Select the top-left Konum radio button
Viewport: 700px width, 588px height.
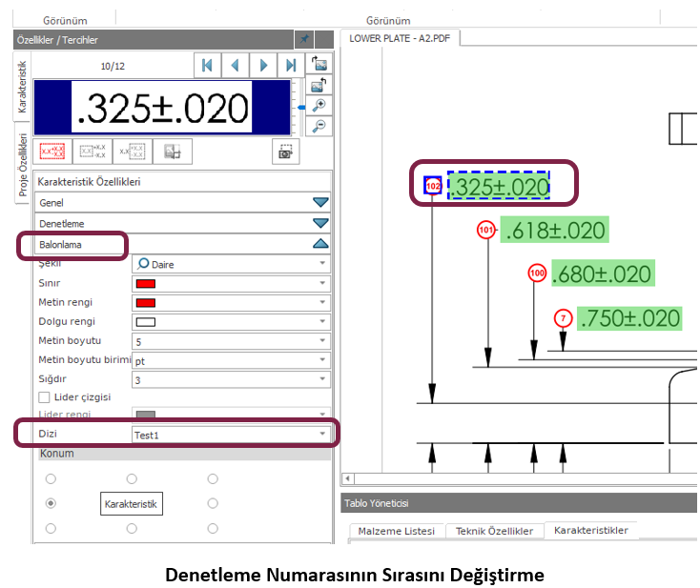[51, 478]
